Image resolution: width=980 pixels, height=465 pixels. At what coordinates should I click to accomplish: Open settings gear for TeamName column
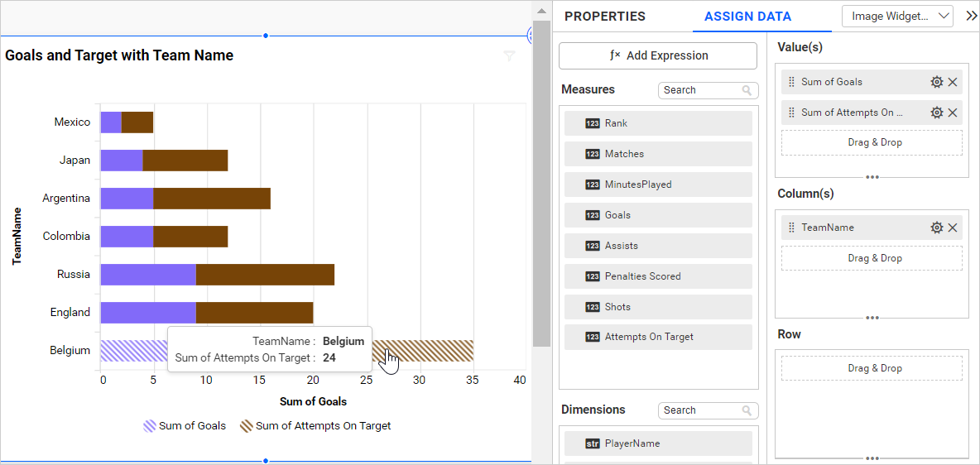[x=936, y=228]
